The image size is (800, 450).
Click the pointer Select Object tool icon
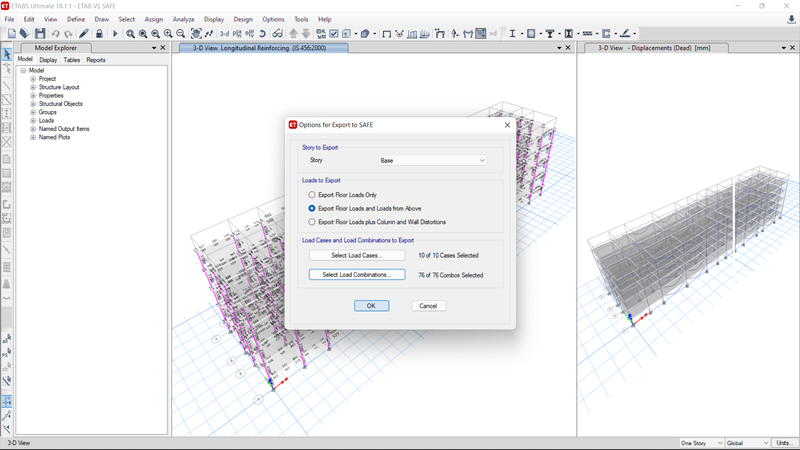pos(7,54)
